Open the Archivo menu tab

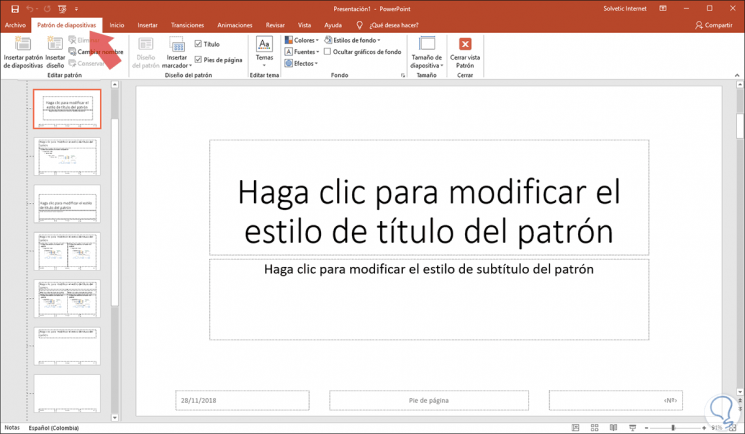(14, 24)
